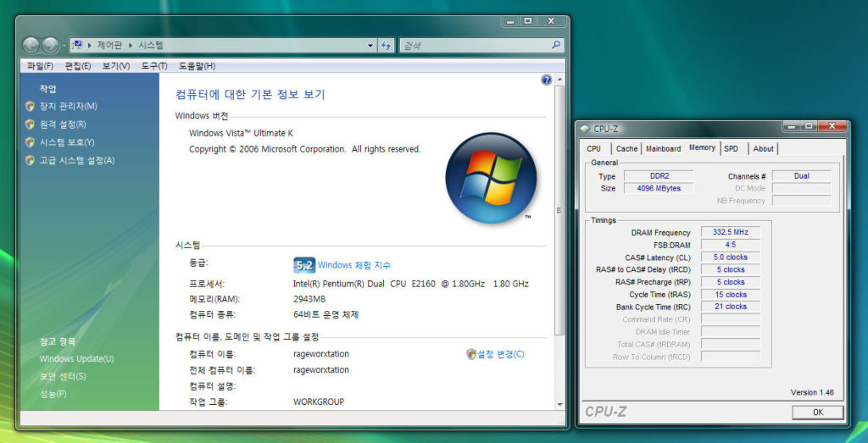
Task: Maximize the System control panel window
Action: 527,21
